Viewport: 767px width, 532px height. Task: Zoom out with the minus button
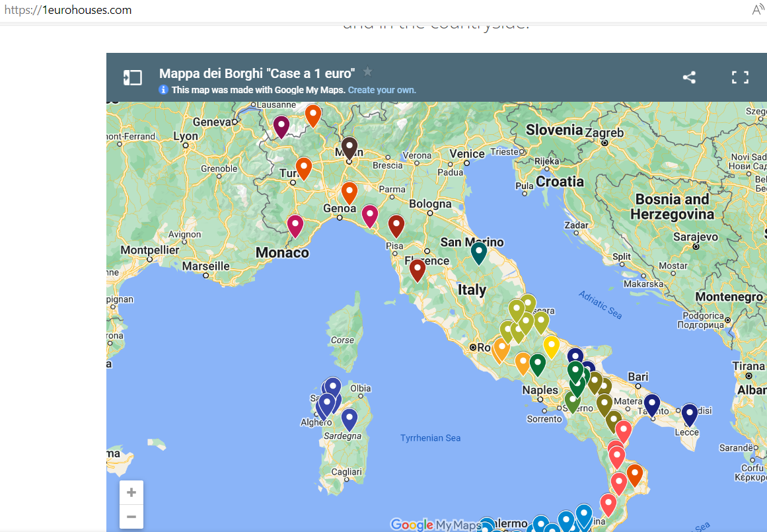pyautogui.click(x=131, y=516)
